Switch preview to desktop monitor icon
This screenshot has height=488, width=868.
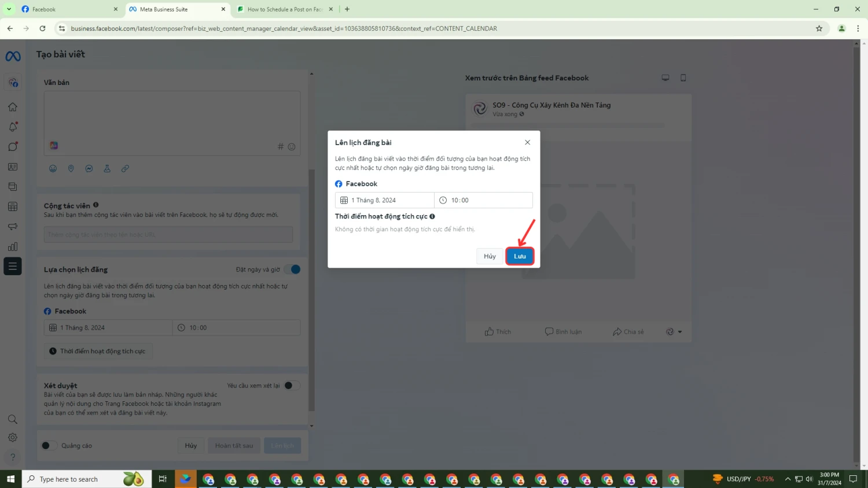pos(665,77)
